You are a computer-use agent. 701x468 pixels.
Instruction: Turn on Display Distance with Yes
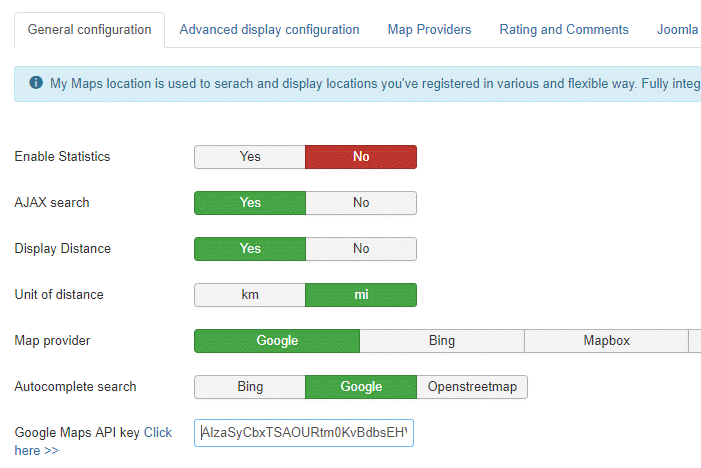250,249
